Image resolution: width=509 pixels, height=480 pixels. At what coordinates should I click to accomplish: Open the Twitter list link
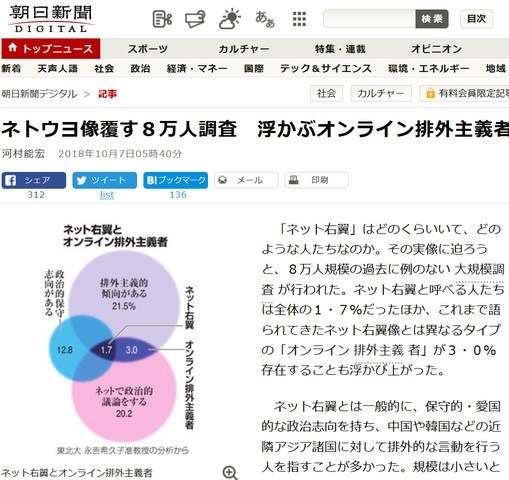107,195
